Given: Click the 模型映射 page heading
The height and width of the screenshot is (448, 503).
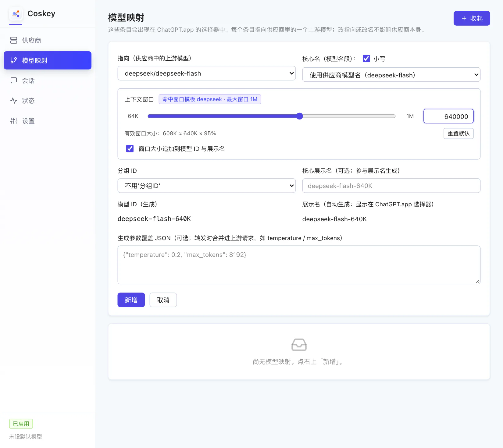Looking at the screenshot, I should click(126, 18).
